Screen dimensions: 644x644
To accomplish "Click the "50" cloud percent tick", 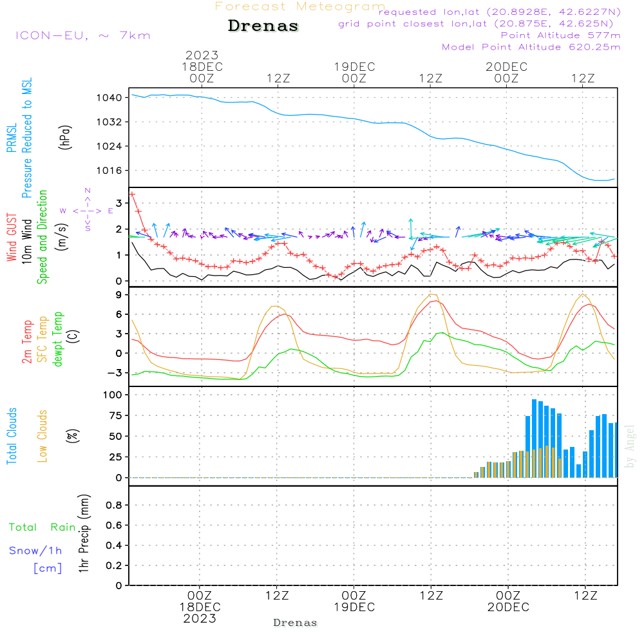I will 116,437.
